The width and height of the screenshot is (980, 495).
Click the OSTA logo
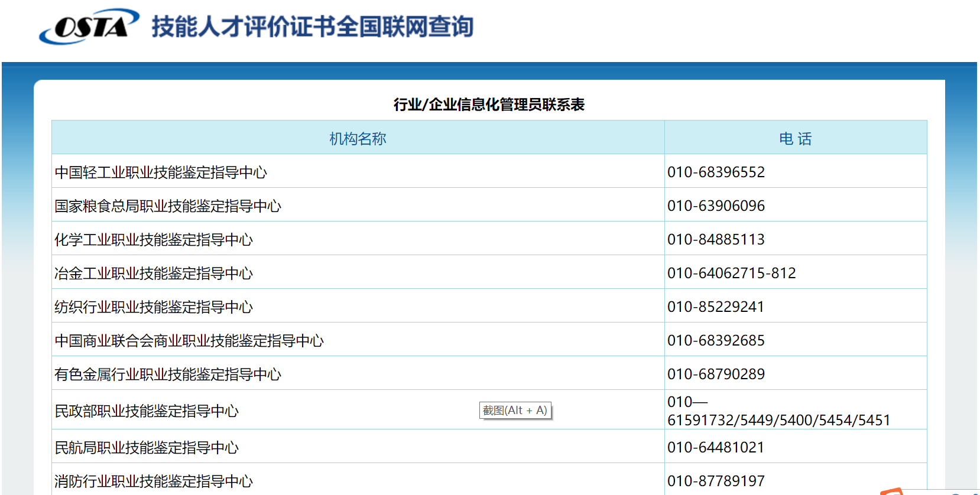89,27
